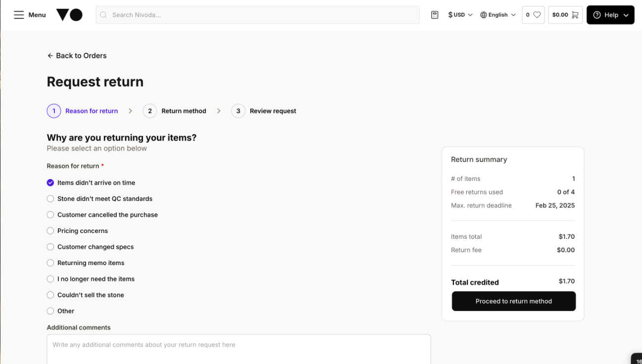
Task: Click the "0 of 4" free returns value
Action: click(x=566, y=192)
